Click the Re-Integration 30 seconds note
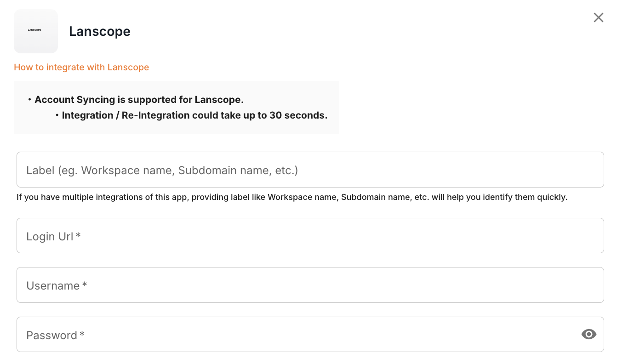 pos(194,115)
